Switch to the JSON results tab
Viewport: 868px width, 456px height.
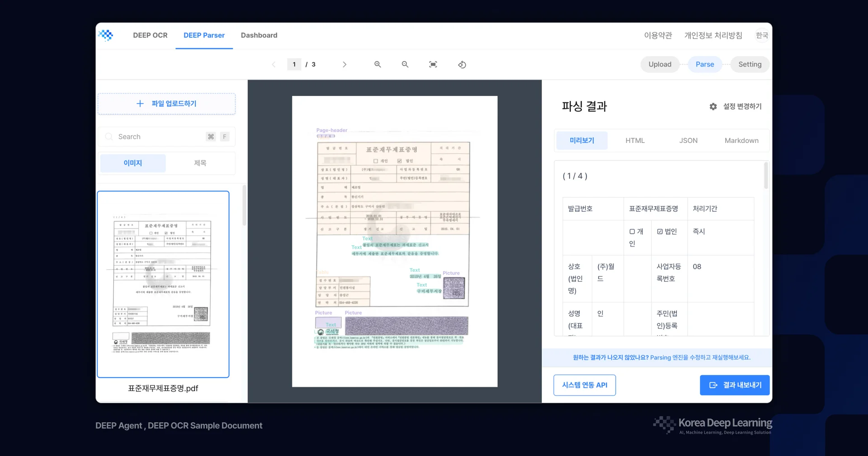[688, 140]
